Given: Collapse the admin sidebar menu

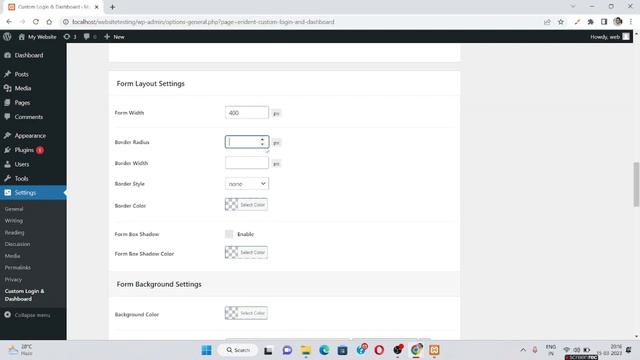Looking at the screenshot, I should point(27,315).
